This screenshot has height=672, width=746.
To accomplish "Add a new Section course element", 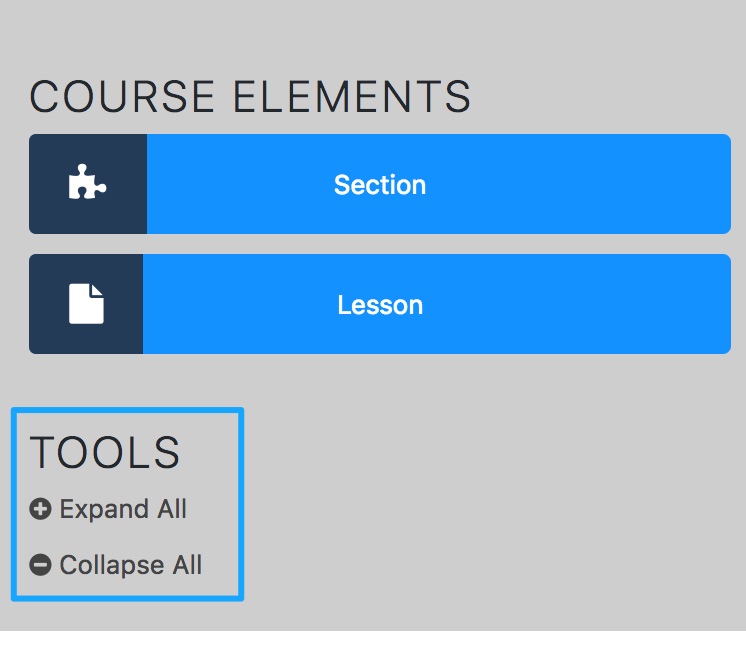I will [380, 184].
